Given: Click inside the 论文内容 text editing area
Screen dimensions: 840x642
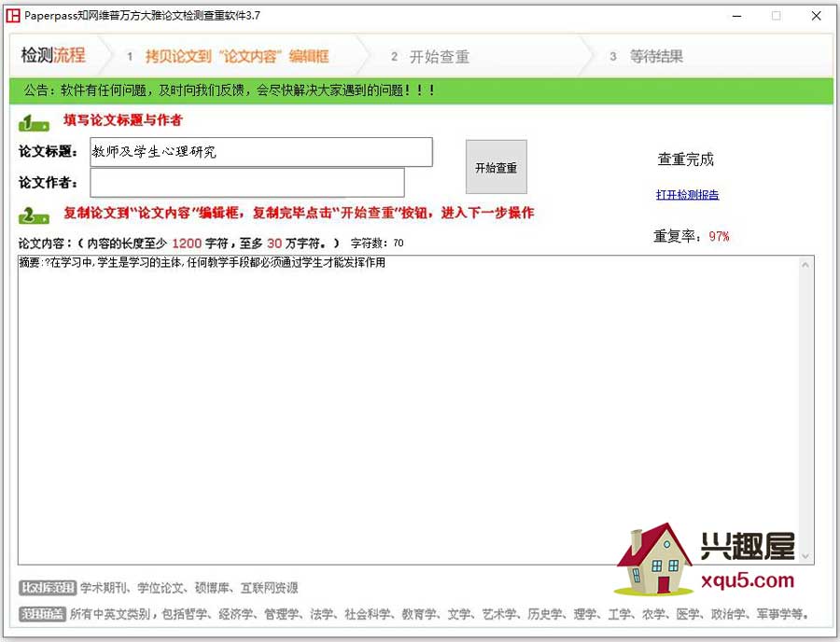Looking at the screenshot, I should click(x=410, y=411).
